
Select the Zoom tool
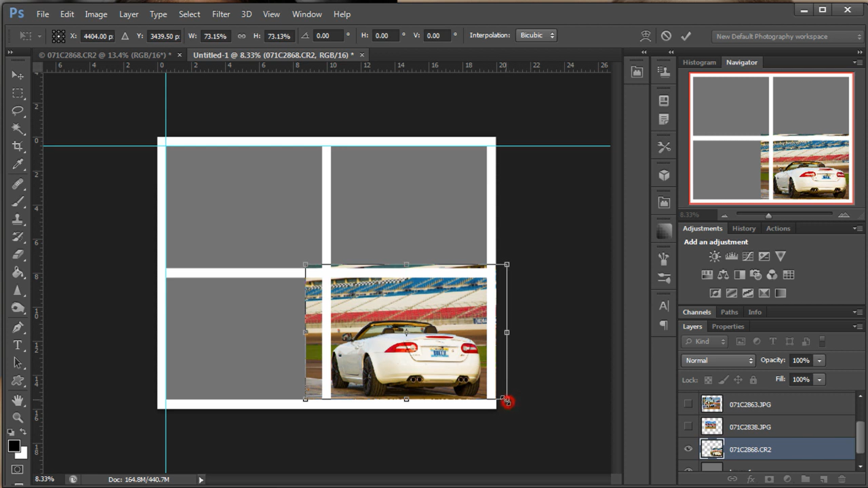pyautogui.click(x=18, y=417)
